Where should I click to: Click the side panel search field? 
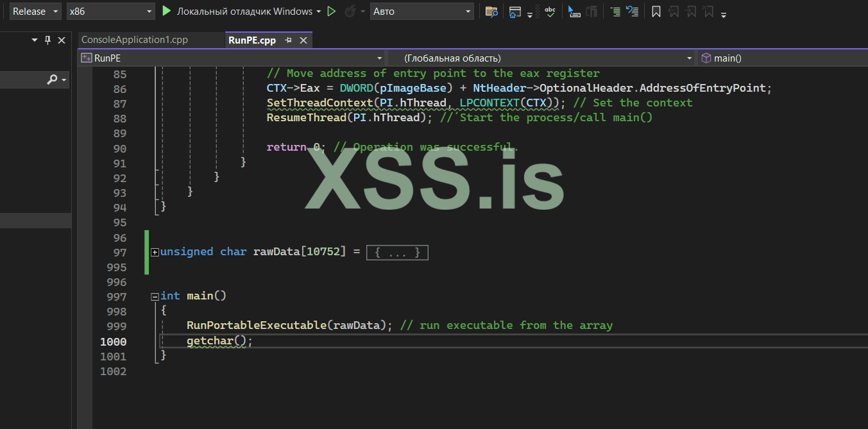(x=22, y=80)
